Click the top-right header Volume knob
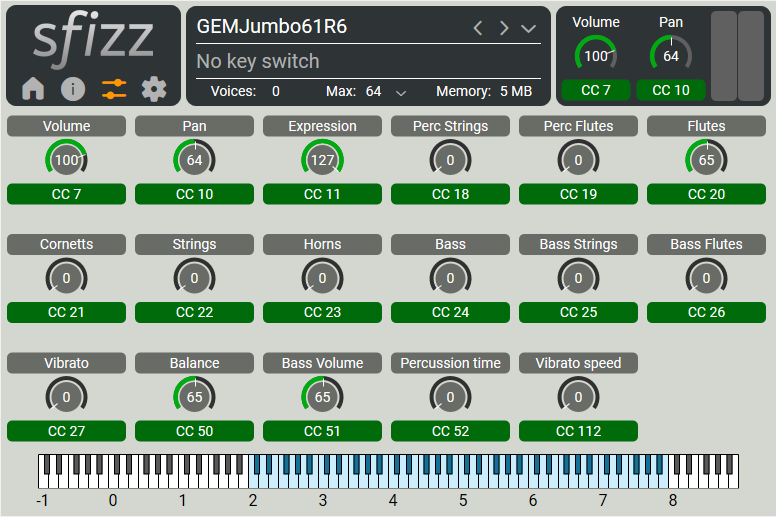Screen dimensions: 776x517 point(596,56)
